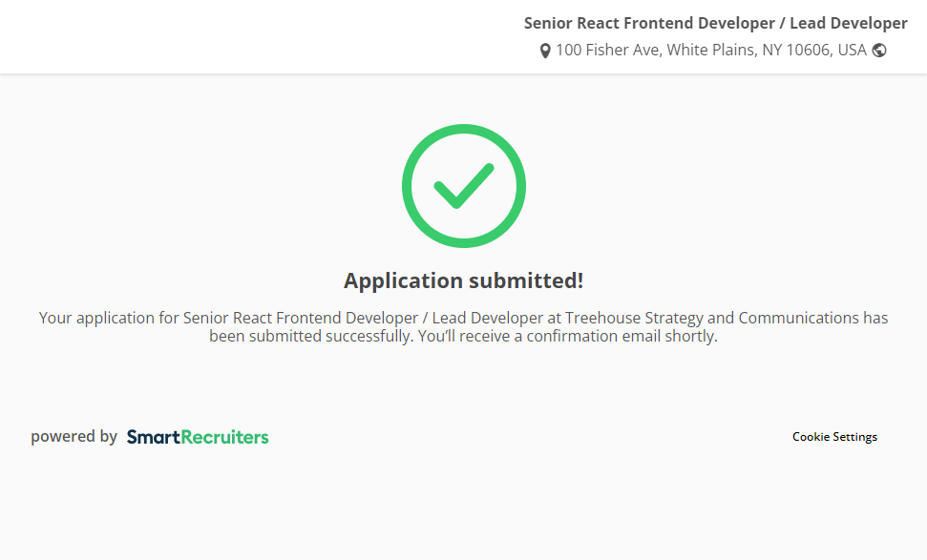Click the job title in the header
927x560 pixels.
click(x=715, y=23)
